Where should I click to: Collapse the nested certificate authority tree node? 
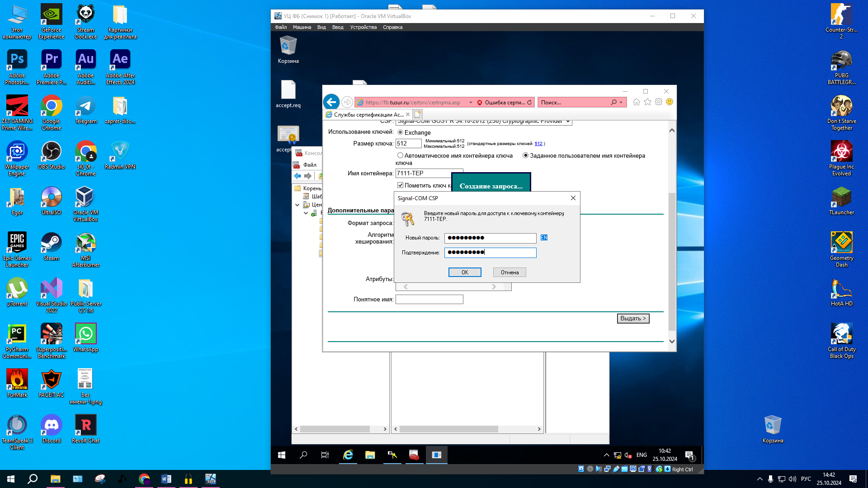point(306,213)
